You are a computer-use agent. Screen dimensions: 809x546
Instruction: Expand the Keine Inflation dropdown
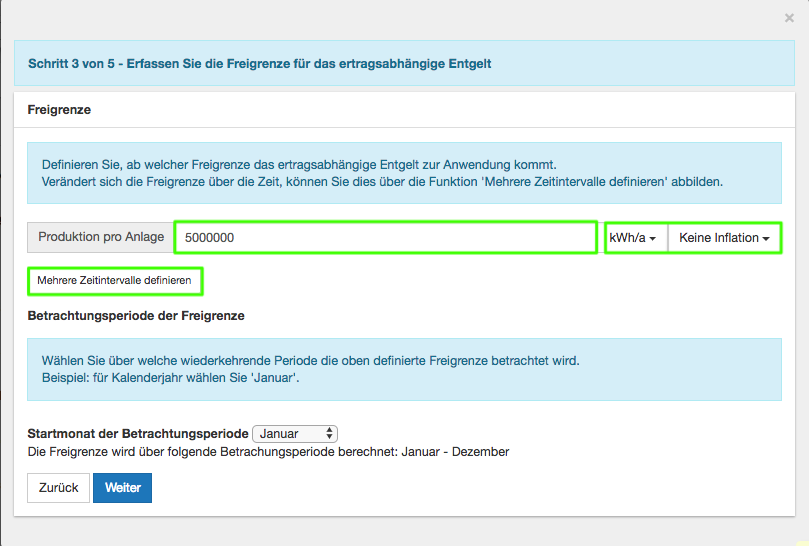click(724, 238)
